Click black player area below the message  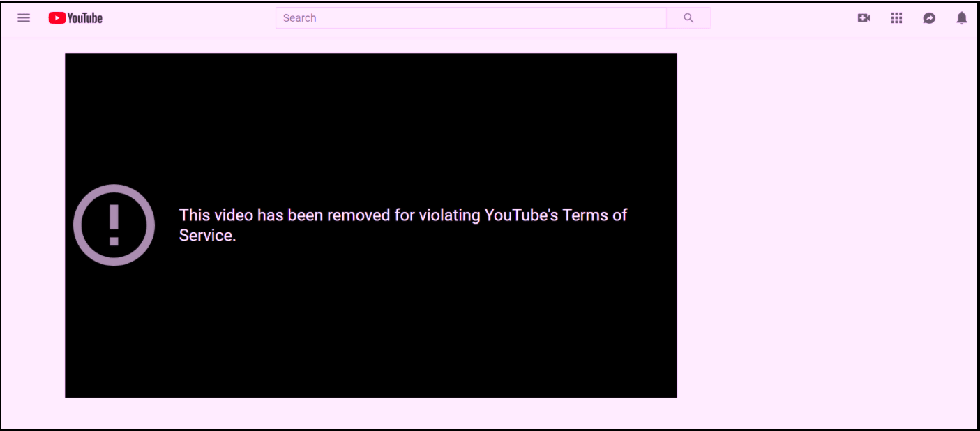(370, 328)
